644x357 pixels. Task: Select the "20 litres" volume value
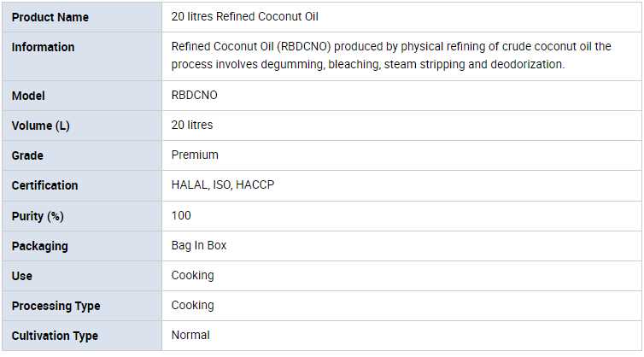192,126
